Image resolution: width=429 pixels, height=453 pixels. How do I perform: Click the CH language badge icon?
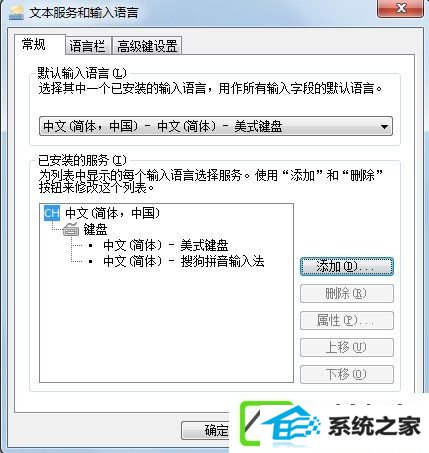coord(52,213)
